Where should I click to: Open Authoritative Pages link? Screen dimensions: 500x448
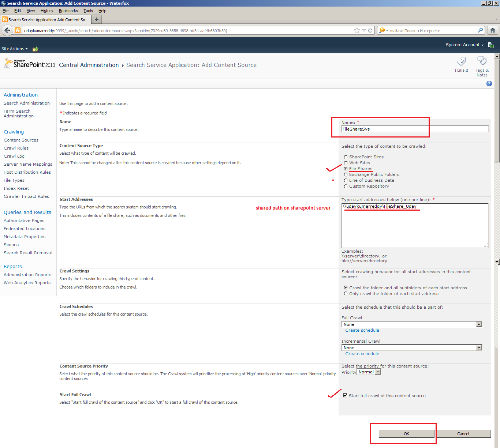tap(24, 221)
